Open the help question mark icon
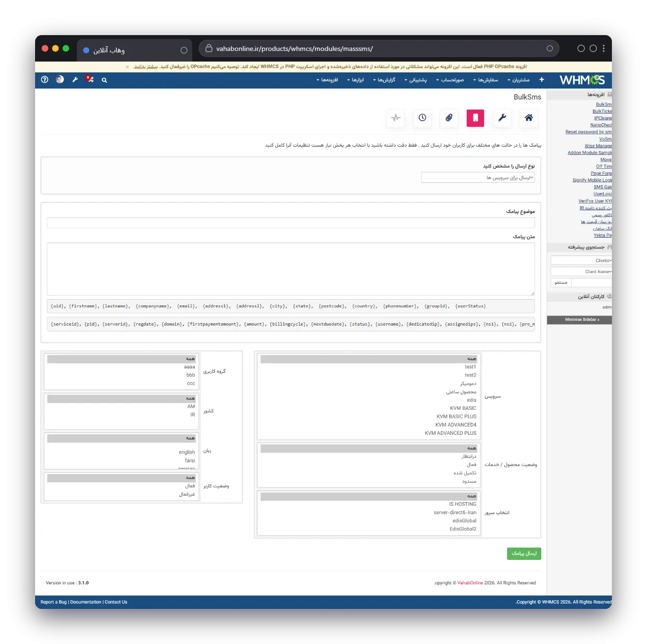 (45, 80)
